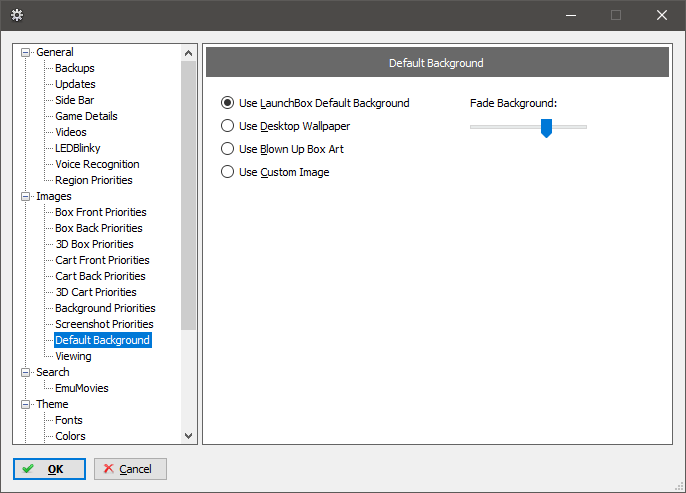The width and height of the screenshot is (686, 493).
Task: Collapse the Images tree node
Action: pos(25,196)
